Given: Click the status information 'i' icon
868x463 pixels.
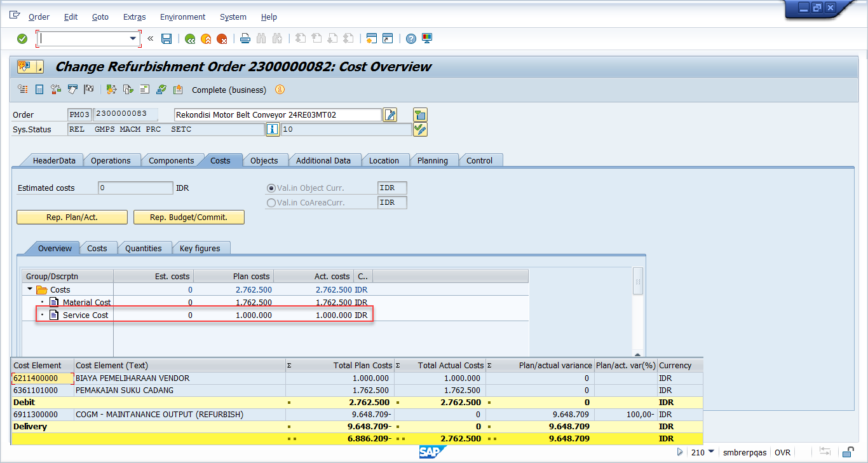Looking at the screenshot, I should point(272,130).
